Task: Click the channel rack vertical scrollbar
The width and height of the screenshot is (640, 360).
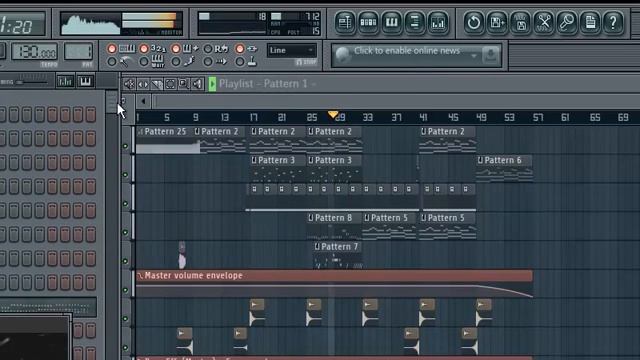Action: (111, 102)
